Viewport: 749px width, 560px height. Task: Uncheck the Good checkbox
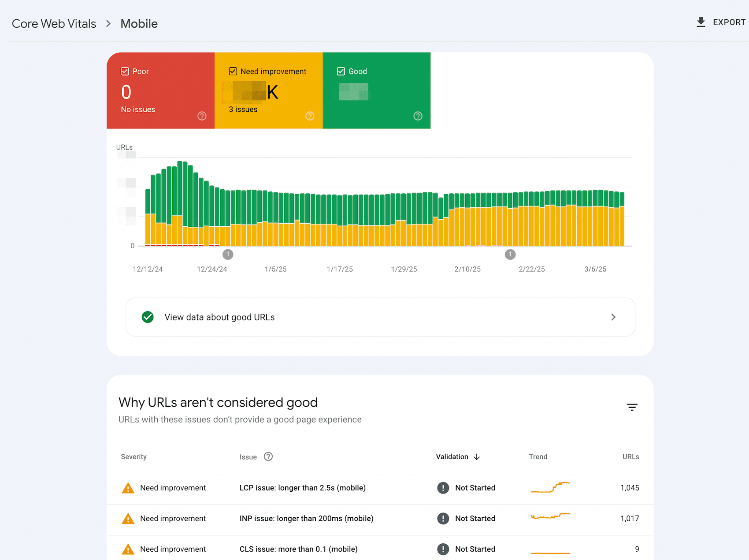point(341,71)
